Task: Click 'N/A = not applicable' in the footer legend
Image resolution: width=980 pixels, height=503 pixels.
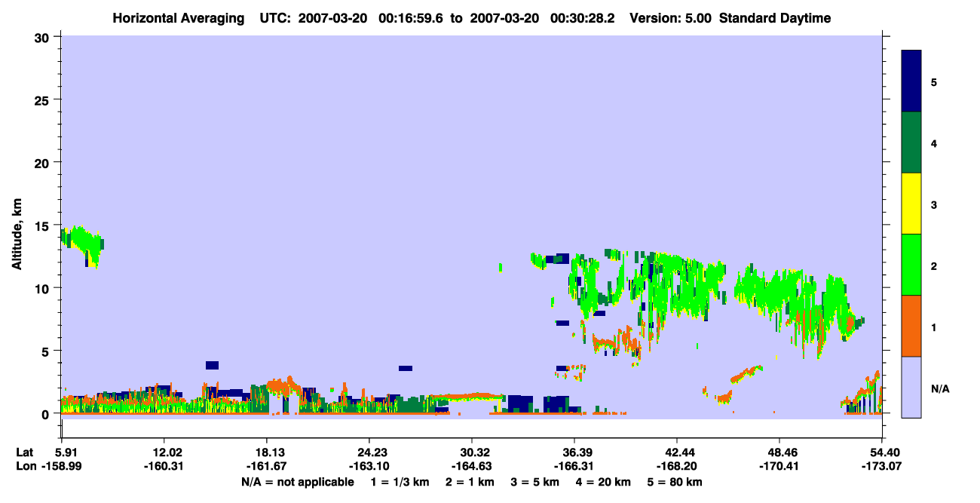Action: 298,482
